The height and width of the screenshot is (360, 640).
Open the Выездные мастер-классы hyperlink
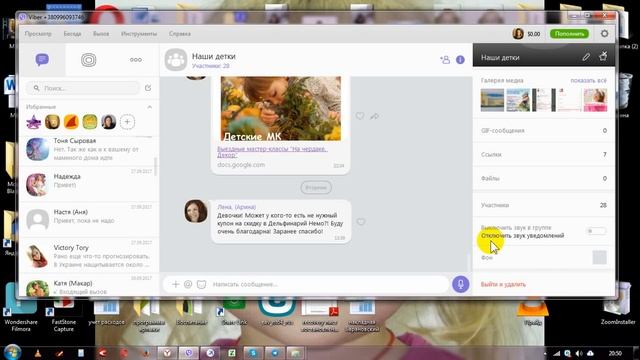(272, 152)
